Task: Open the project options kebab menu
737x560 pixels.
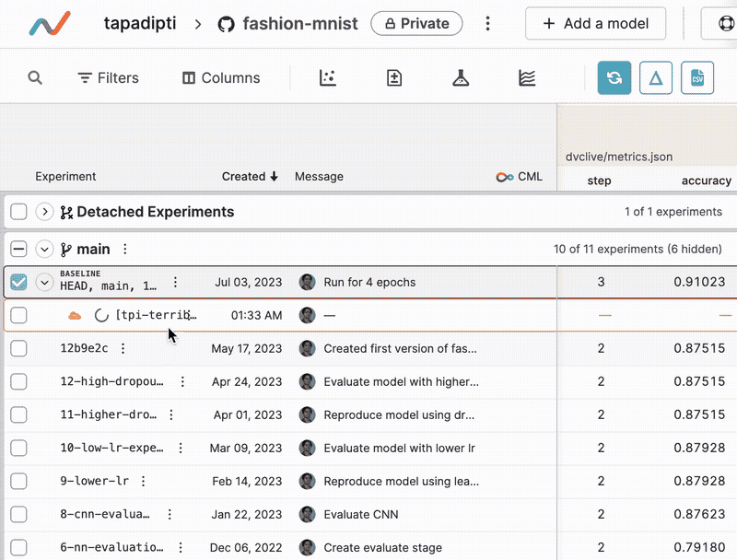Action: pyautogui.click(x=488, y=24)
